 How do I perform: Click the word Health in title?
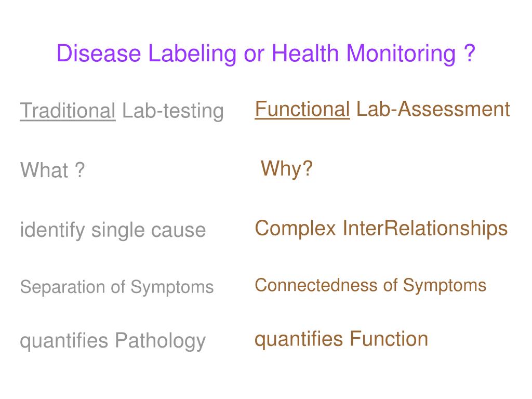pyautogui.click(x=305, y=54)
